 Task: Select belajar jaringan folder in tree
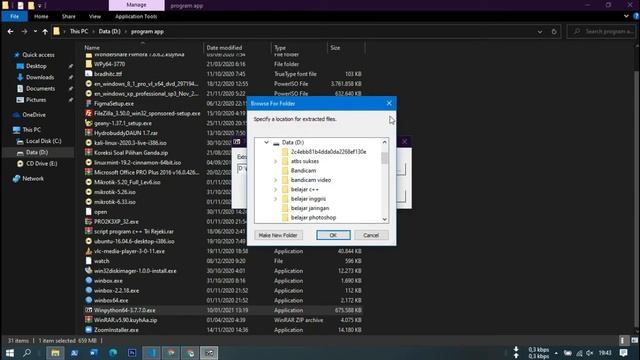pos(310,208)
